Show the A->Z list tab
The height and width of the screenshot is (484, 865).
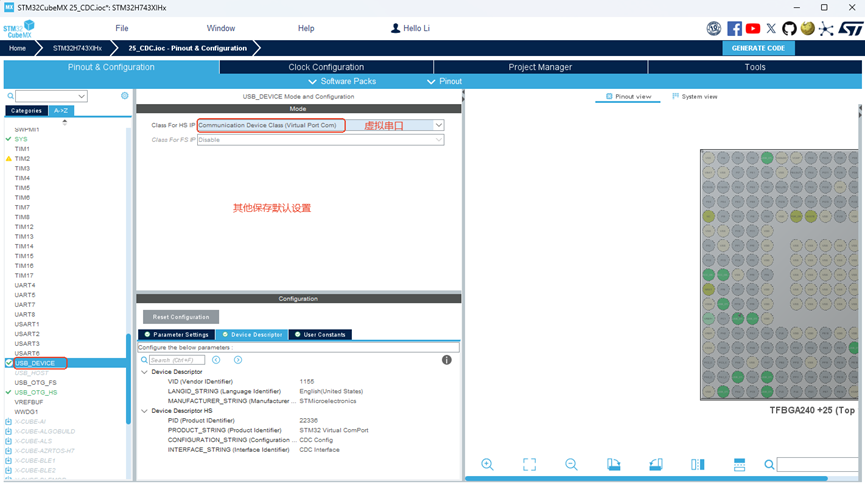61,110
